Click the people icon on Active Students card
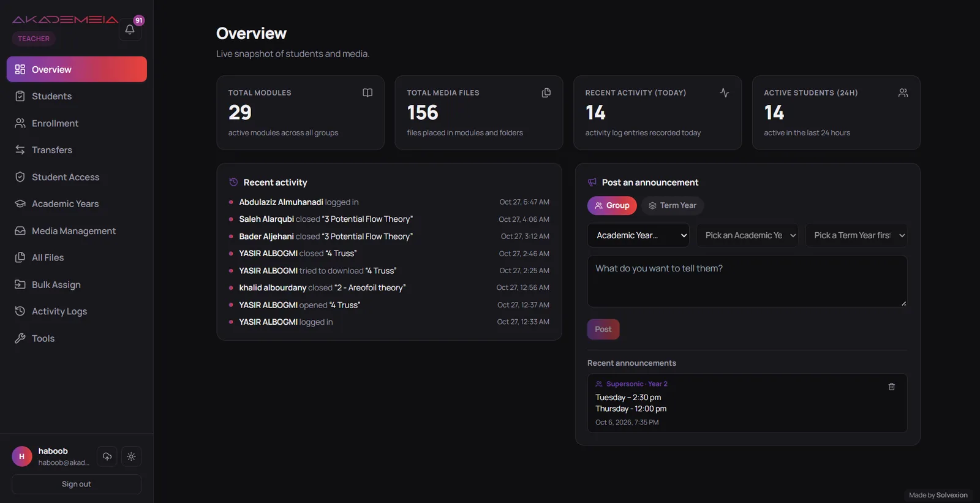 (903, 93)
